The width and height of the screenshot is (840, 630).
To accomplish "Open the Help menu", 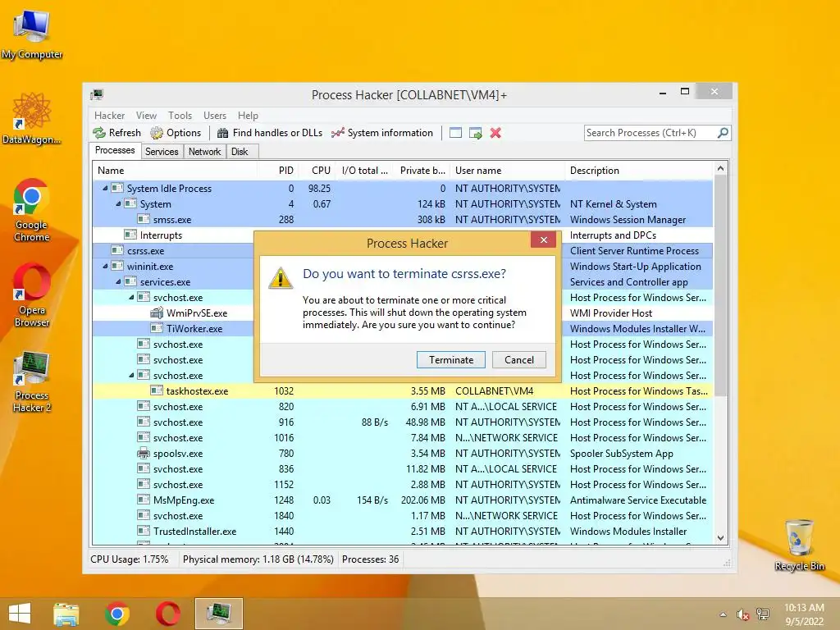I will click(x=248, y=115).
